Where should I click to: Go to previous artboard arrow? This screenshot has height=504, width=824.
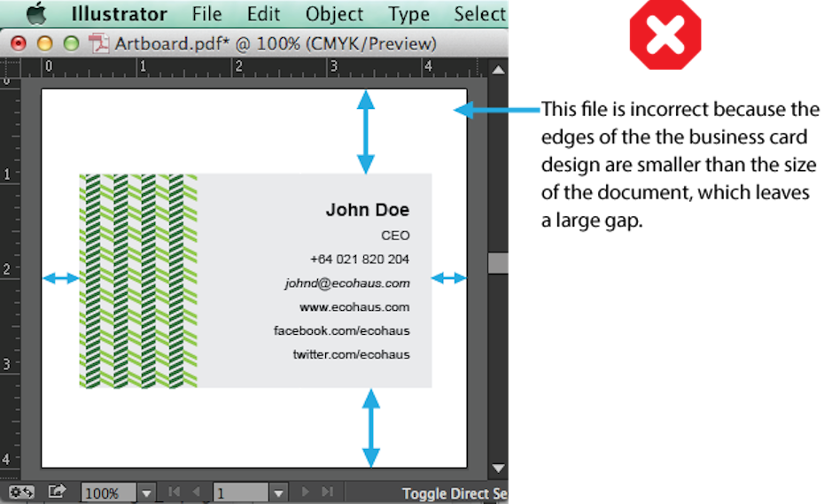(197, 492)
